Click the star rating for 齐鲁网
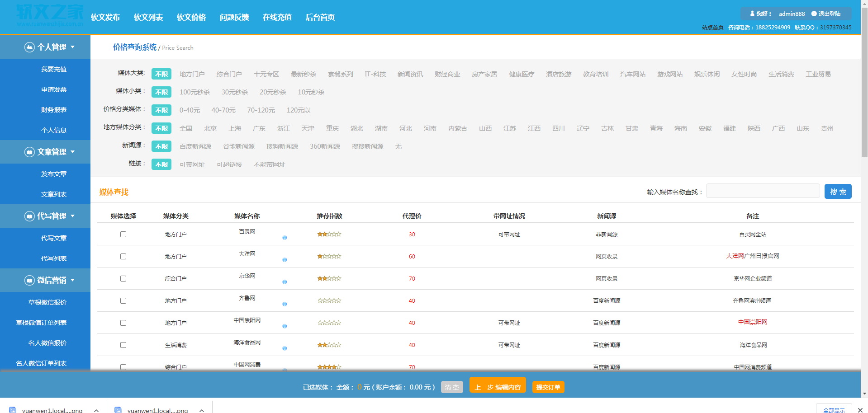 (x=329, y=300)
